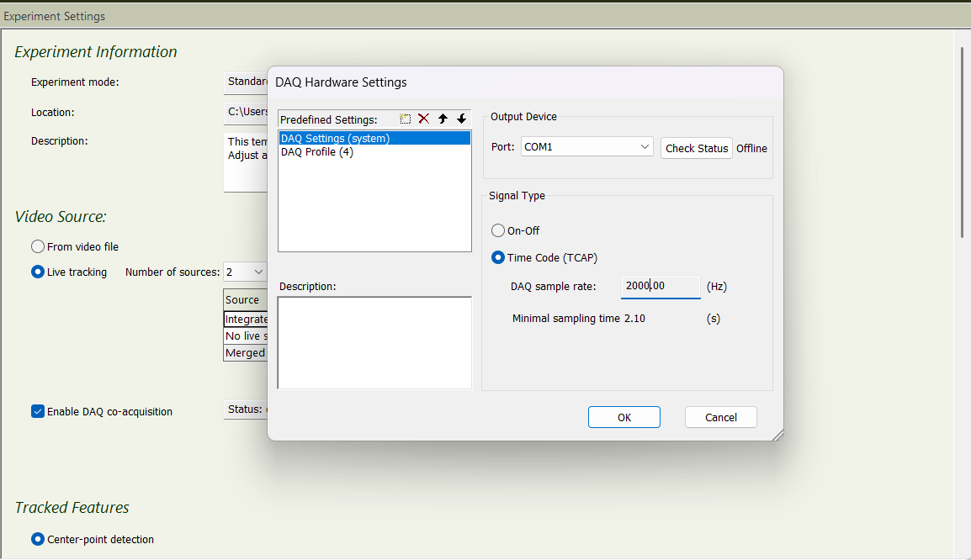Select Center-point detection option
Screen dimensions: 971x560
pyautogui.click(x=38, y=540)
